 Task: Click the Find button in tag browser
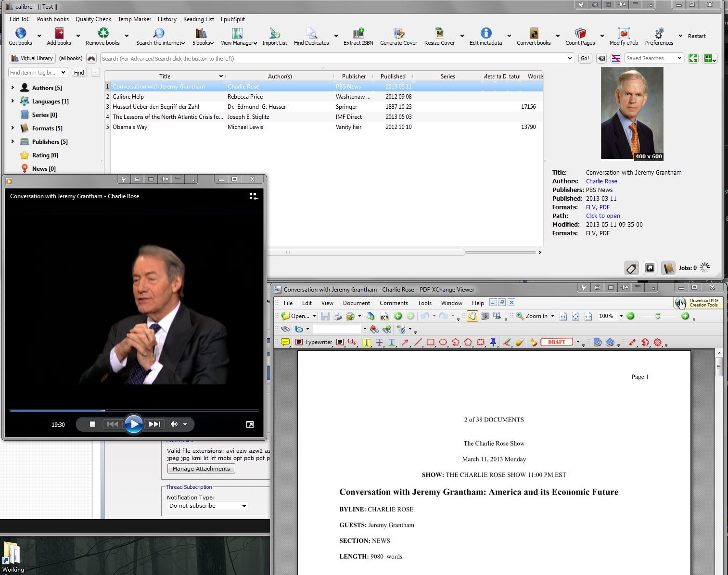(x=79, y=73)
